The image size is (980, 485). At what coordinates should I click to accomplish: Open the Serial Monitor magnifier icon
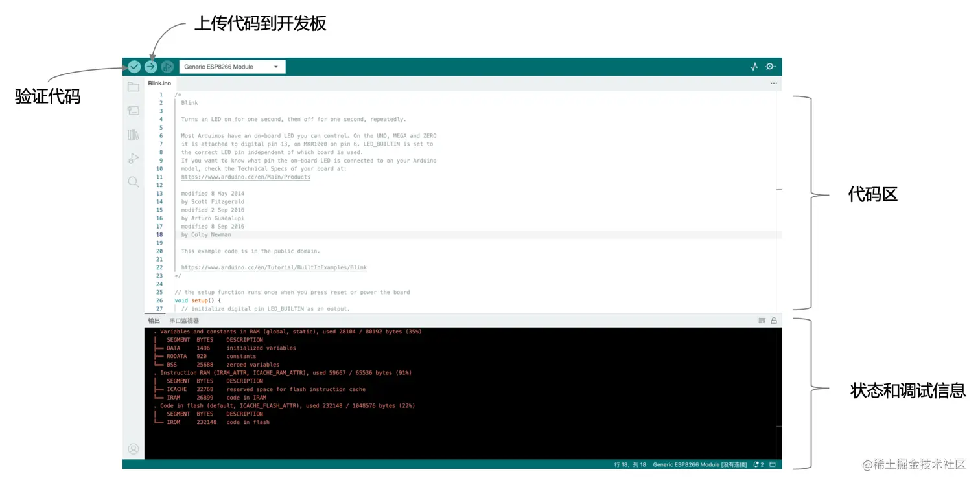pyautogui.click(x=770, y=67)
